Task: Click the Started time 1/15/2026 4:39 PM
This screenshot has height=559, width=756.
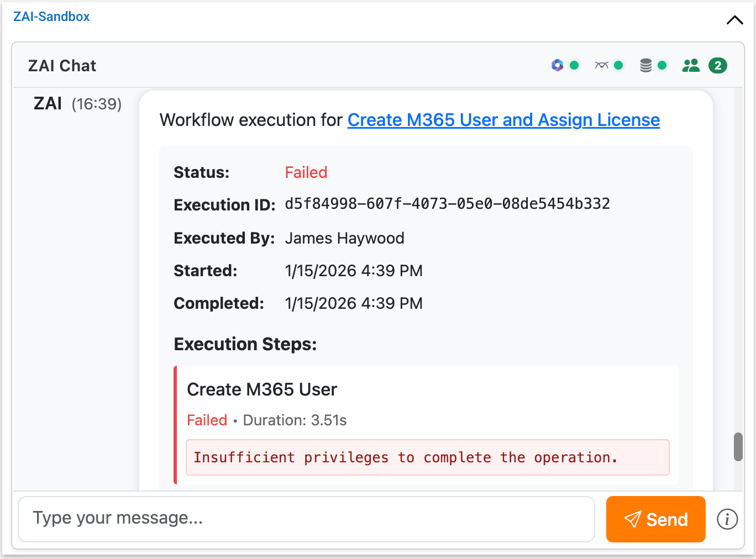Action: pyautogui.click(x=354, y=271)
